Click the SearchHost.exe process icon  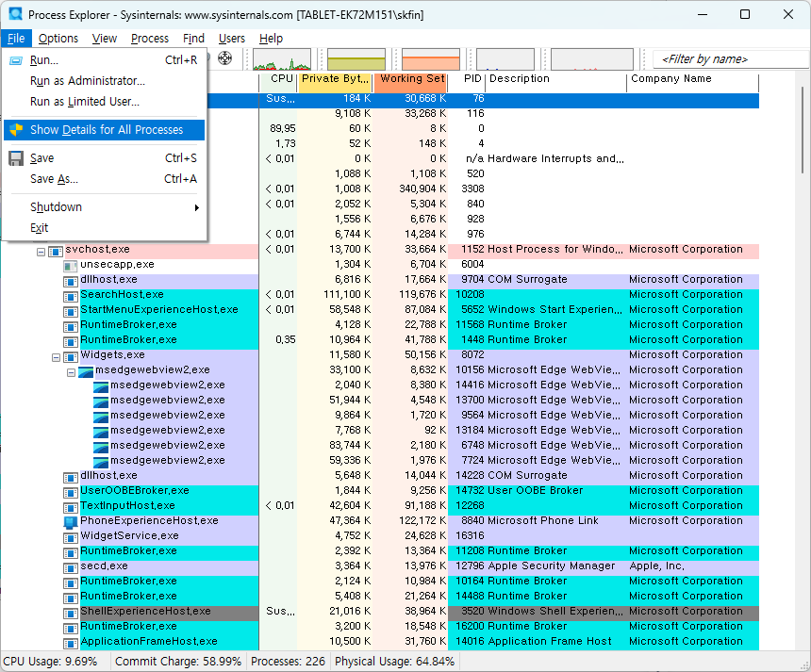coord(71,297)
